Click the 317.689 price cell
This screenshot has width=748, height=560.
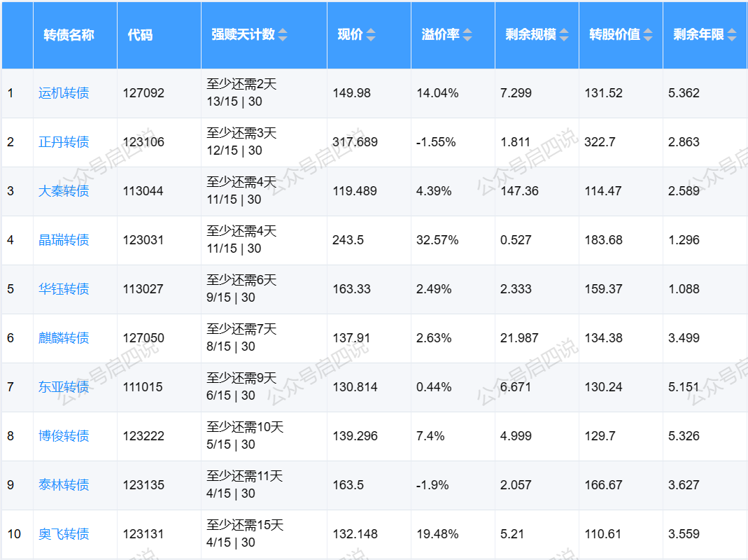(355, 142)
